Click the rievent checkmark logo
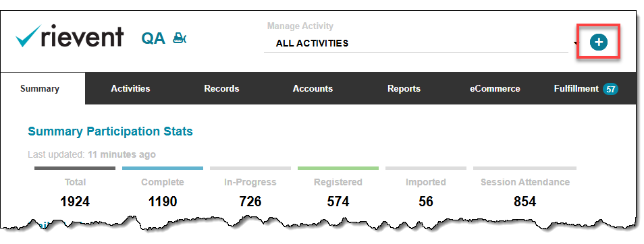This screenshot has width=644, height=244. (x=70, y=36)
